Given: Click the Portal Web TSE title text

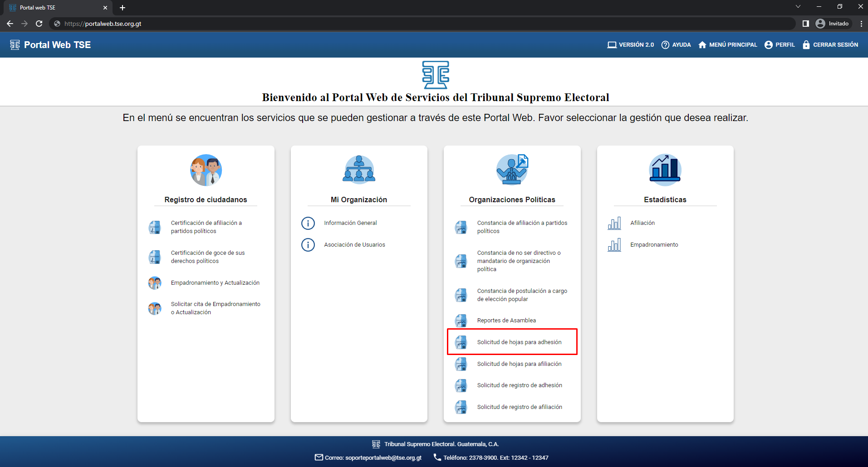Looking at the screenshot, I should tap(57, 45).
